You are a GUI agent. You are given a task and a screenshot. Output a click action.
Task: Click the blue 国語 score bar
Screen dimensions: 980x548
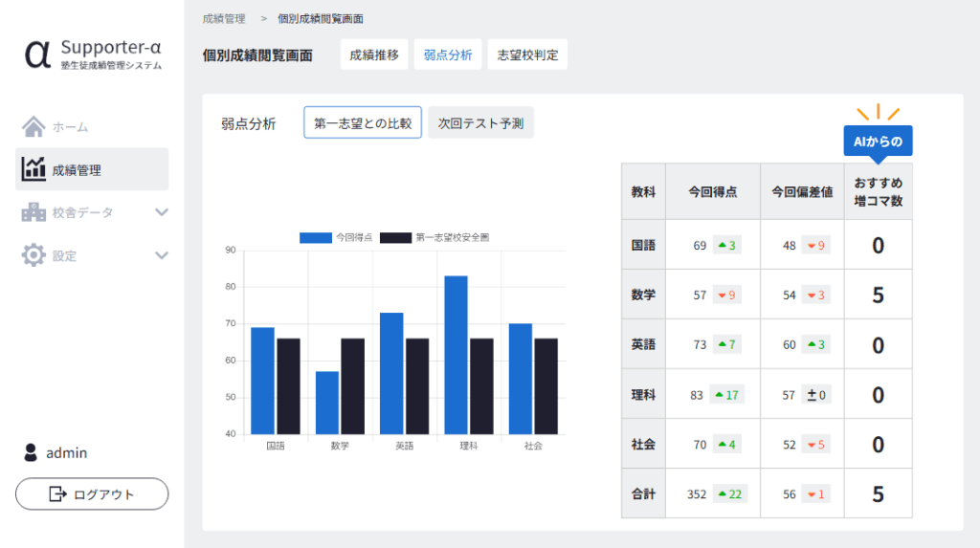262,382
